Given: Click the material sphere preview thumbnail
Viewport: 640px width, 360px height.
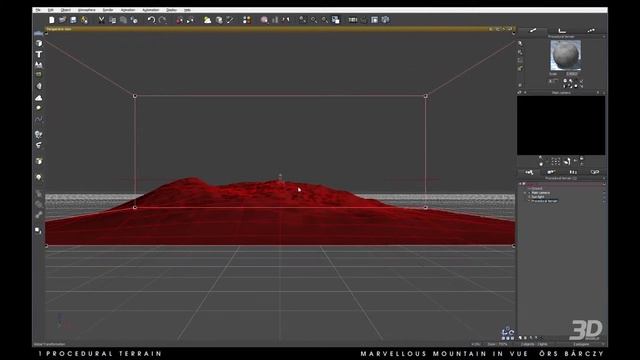Looking at the screenshot, I should [565, 55].
